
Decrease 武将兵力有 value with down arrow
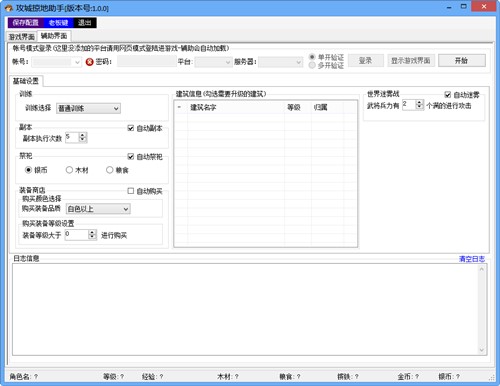point(419,107)
